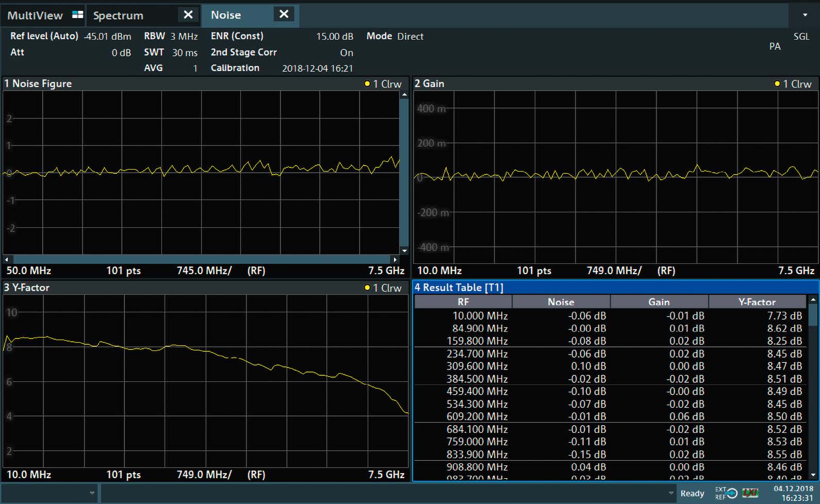Click the SGL sweep indicator

click(x=801, y=36)
